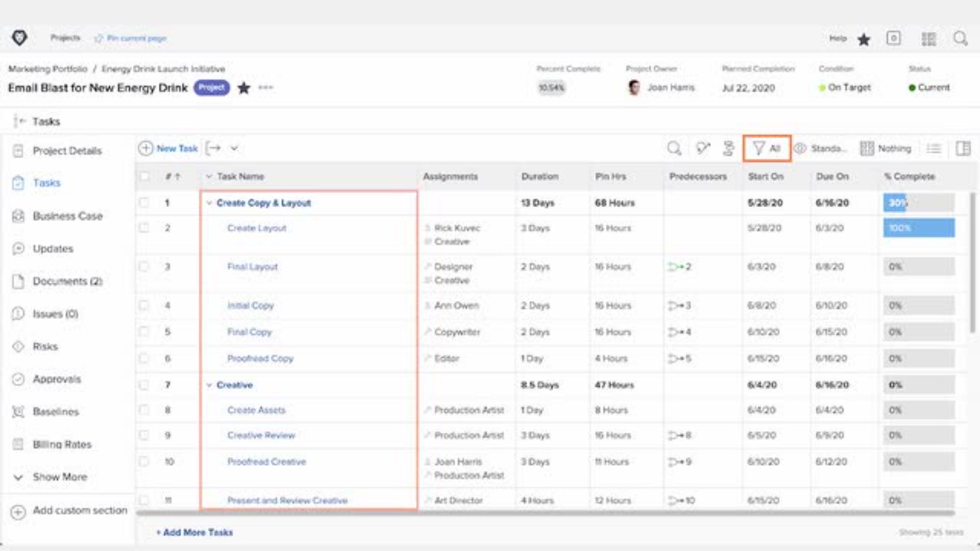The height and width of the screenshot is (551, 980).
Task: Collapse the Creative parent task
Action: 209,385
